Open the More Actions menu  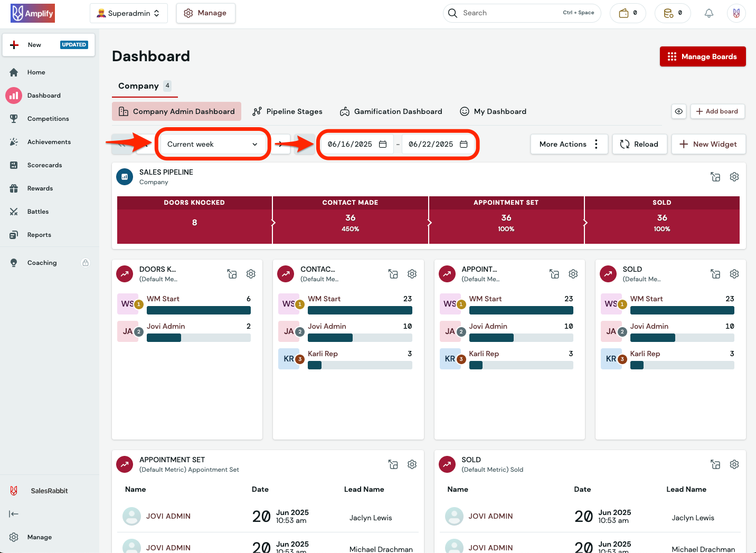click(569, 144)
